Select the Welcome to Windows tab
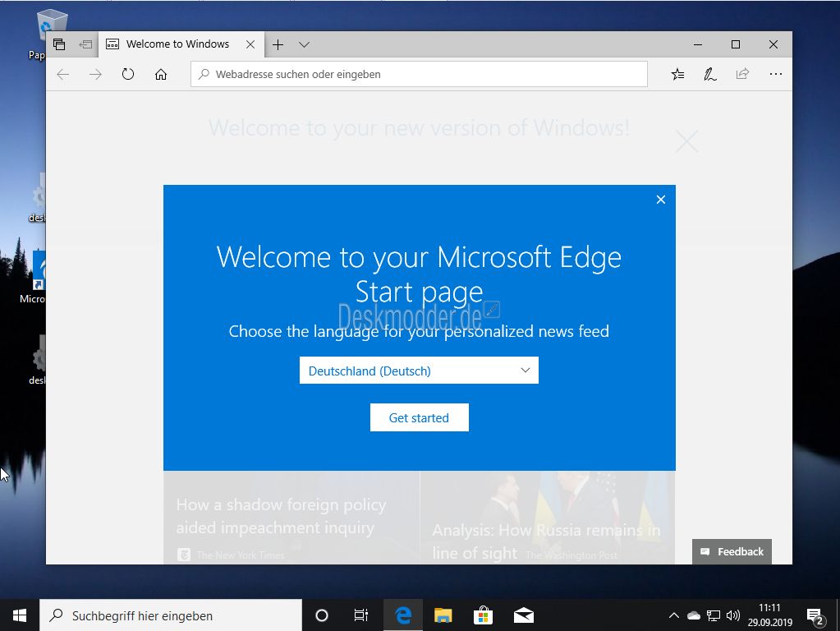Image resolution: width=840 pixels, height=631 pixels. 177,44
